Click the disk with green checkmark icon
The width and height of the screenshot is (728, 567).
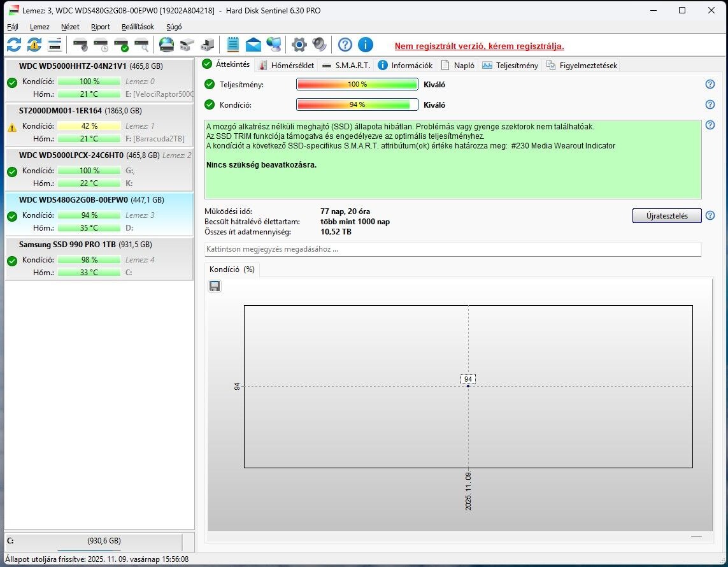[x=121, y=45]
